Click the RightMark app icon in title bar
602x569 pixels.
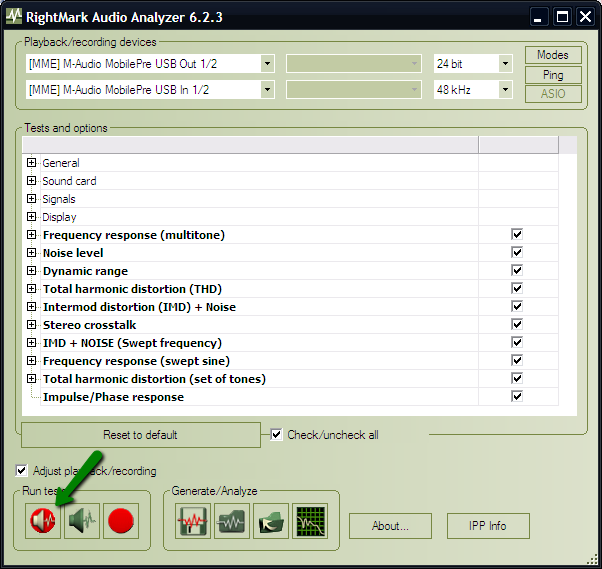[14, 16]
